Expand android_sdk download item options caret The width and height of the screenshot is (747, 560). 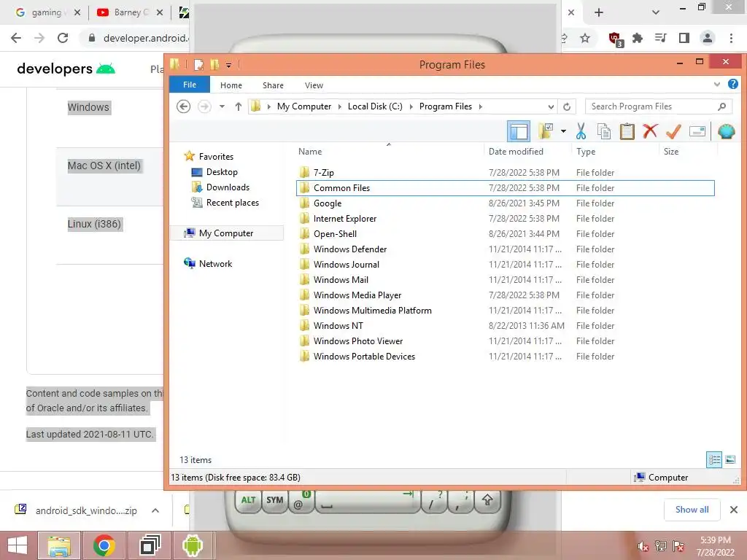tap(155, 510)
